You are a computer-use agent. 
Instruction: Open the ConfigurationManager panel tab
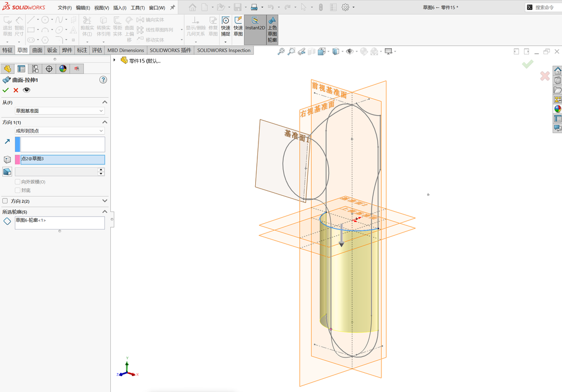pyautogui.click(x=35, y=69)
